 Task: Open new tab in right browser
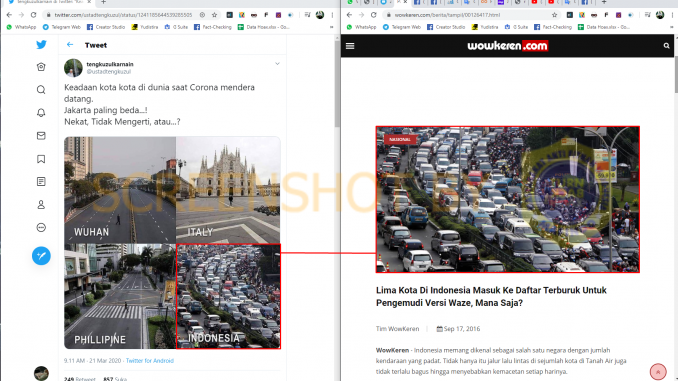pyautogui.click(x=604, y=2)
